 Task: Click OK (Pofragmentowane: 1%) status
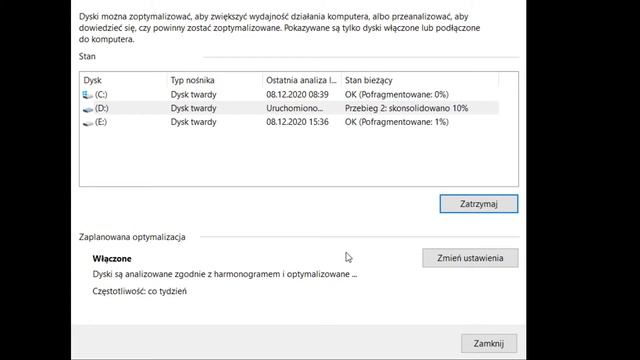point(397,122)
